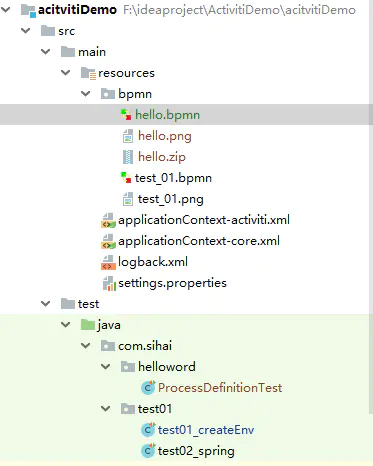Viewport: 373px width, 466px height.
Task: Collapse the acitvitiDemo project root
Action: 6,10
